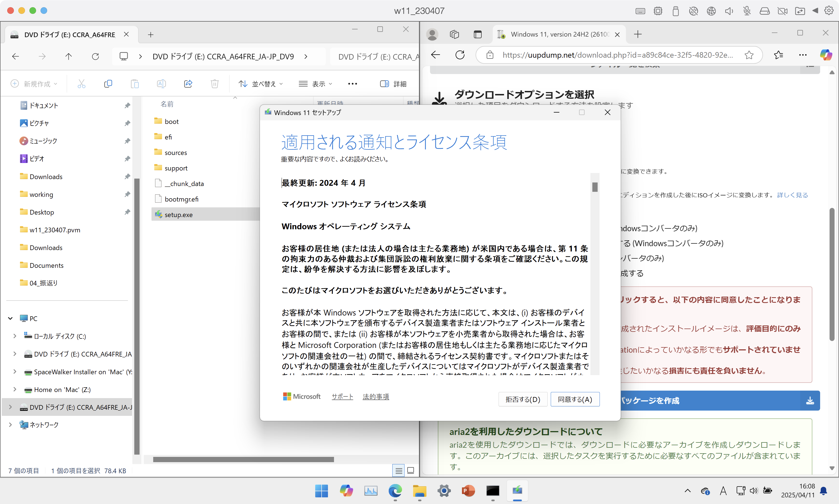This screenshot has height=504, width=839.
Task: Go back in Edge browser
Action: click(x=435, y=55)
